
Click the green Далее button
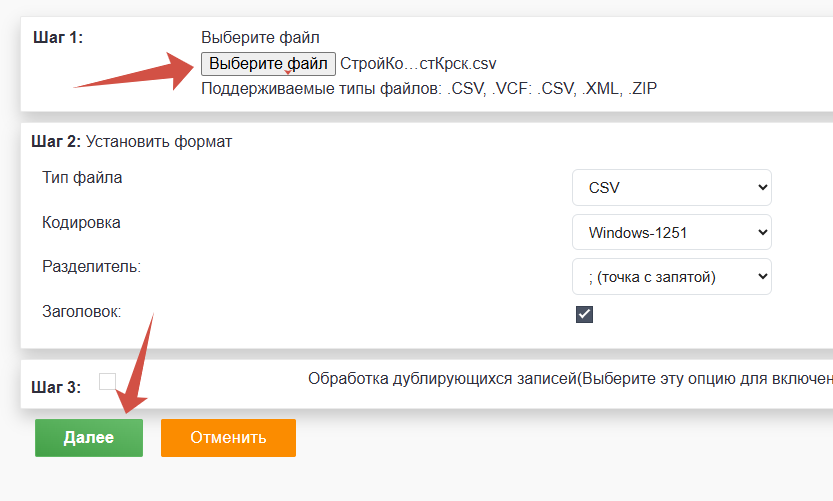(x=89, y=438)
